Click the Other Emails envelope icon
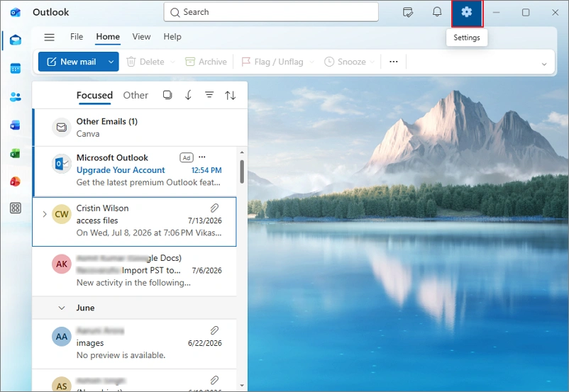 61,128
